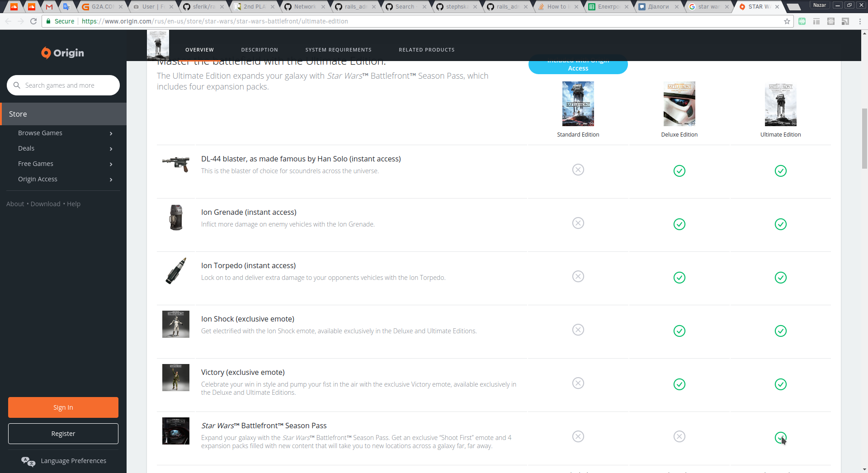Click Ultimate Edition checkmark for DL-44 blaster
Viewport: 868px width, 473px height.
click(x=781, y=171)
